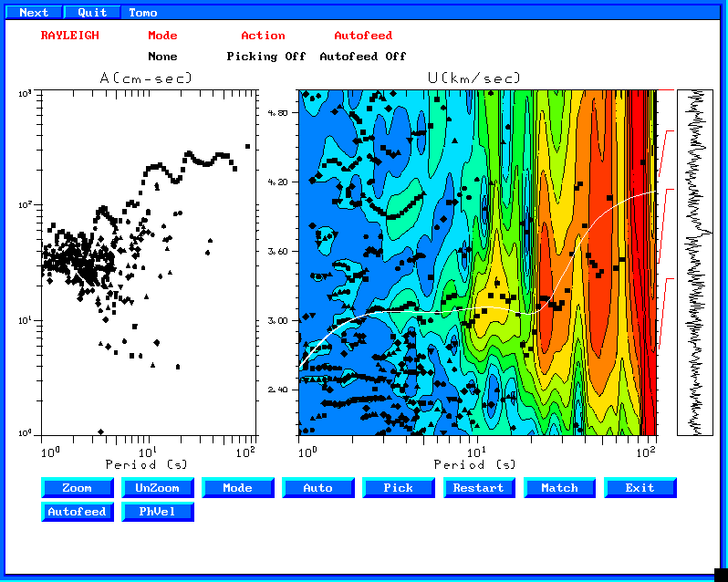728x582 pixels.
Task: Select the Mode button
Action: [238, 488]
